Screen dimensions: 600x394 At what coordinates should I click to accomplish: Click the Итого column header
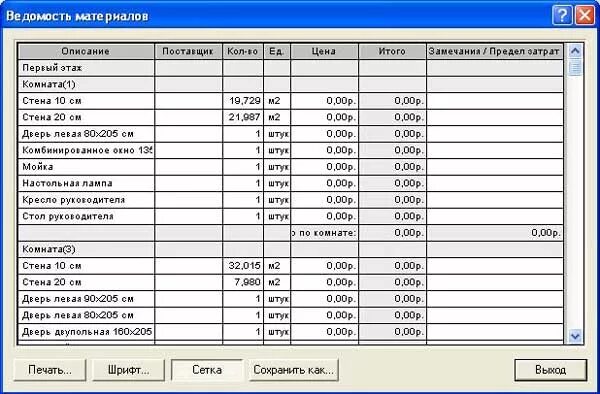pos(392,51)
